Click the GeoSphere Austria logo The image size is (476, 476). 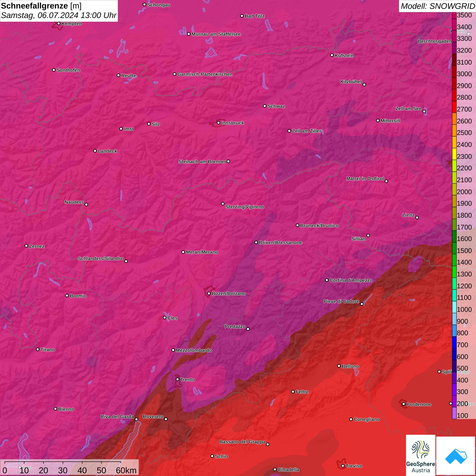(421, 455)
